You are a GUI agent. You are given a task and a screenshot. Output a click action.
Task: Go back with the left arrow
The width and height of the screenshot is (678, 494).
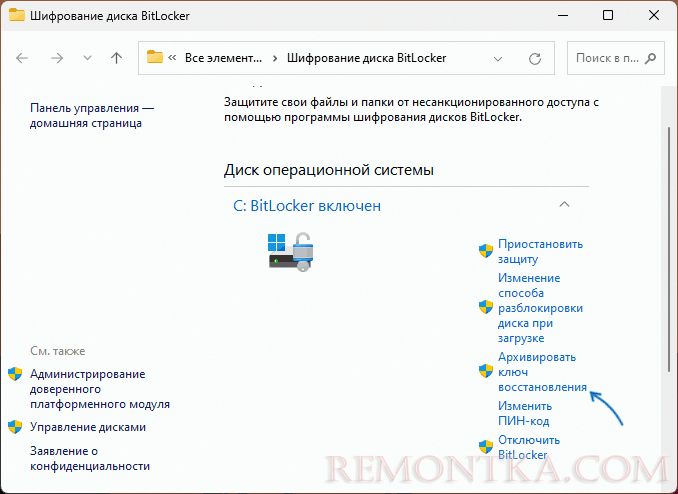pos(22,58)
